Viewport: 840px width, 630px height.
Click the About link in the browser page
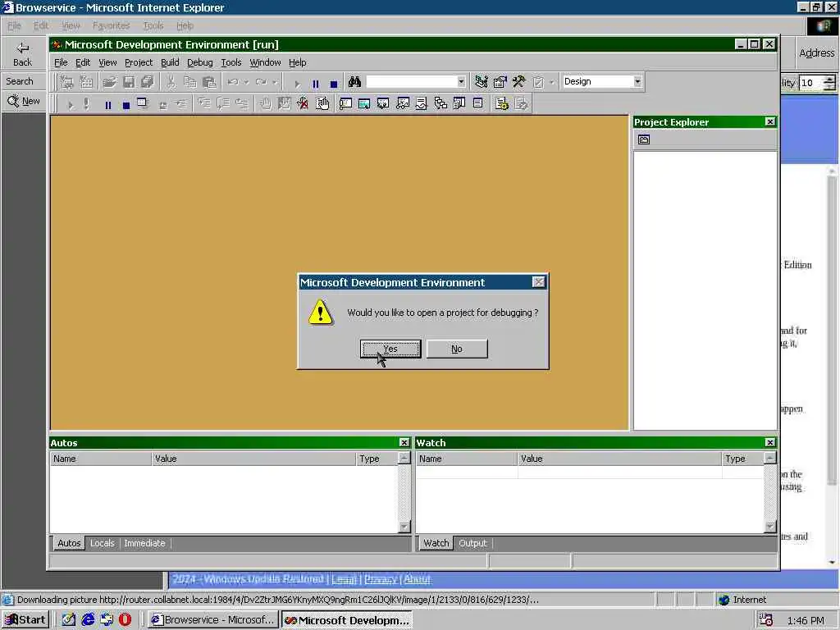[417, 579]
